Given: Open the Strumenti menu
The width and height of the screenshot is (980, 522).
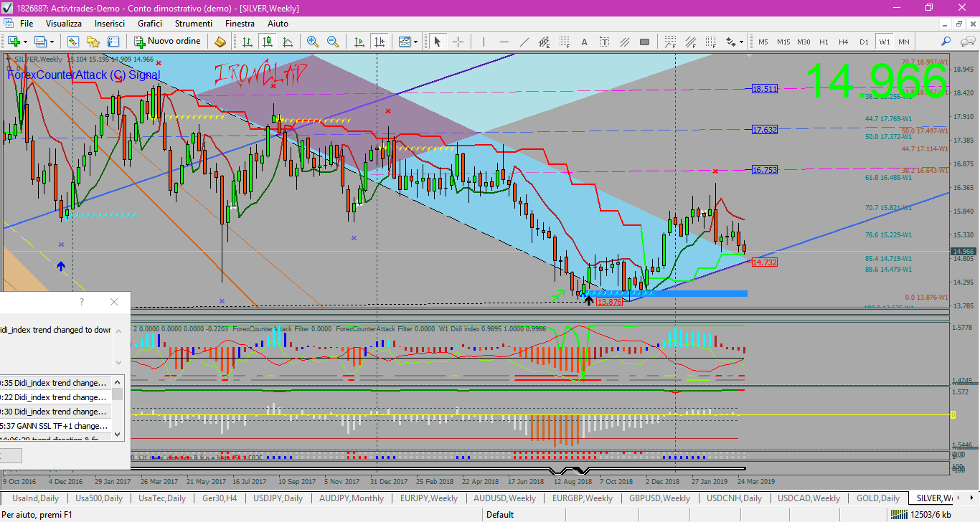Looking at the screenshot, I should point(193,24).
